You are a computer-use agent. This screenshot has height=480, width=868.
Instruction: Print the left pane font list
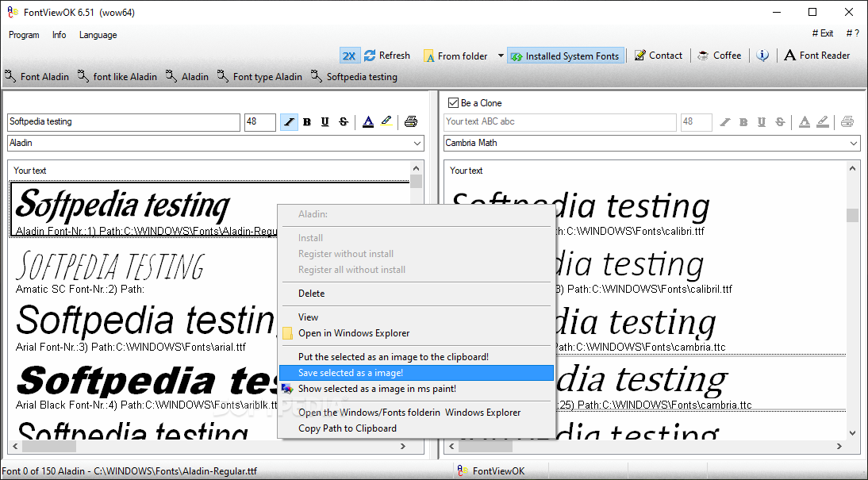tap(411, 122)
